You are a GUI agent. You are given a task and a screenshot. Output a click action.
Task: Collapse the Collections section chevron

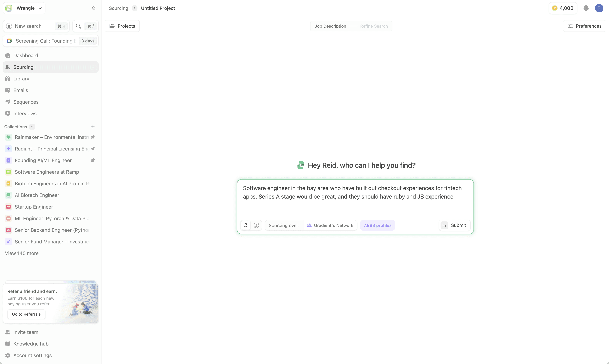click(x=32, y=127)
